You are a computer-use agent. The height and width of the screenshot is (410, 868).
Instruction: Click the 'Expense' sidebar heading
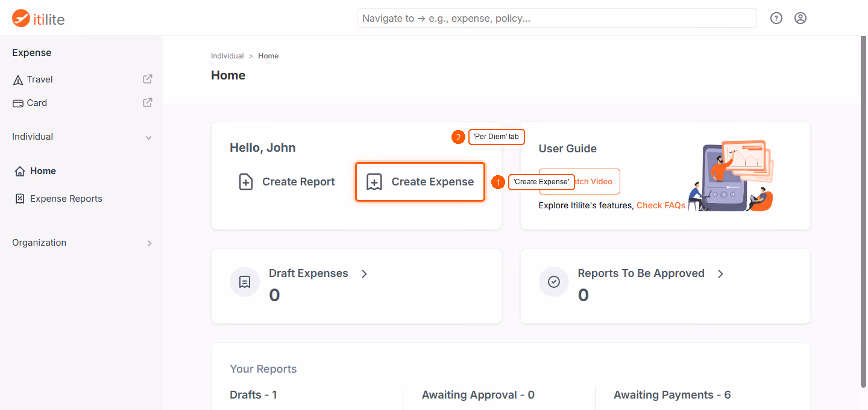(x=32, y=53)
